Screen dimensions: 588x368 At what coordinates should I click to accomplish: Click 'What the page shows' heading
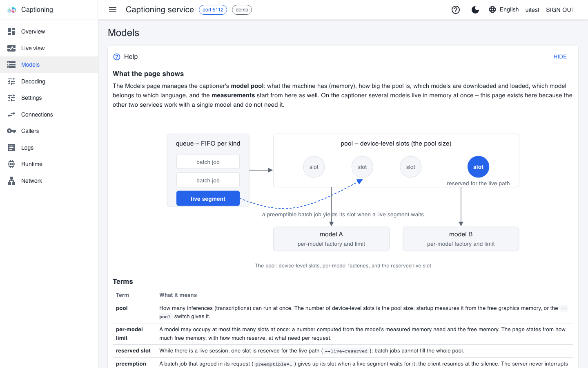click(148, 74)
